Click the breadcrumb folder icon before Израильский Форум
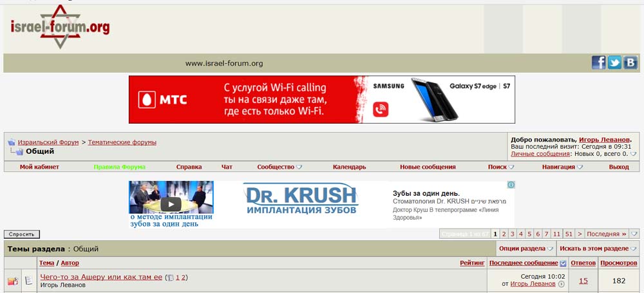Screen dimensions: 644x293 point(12,142)
